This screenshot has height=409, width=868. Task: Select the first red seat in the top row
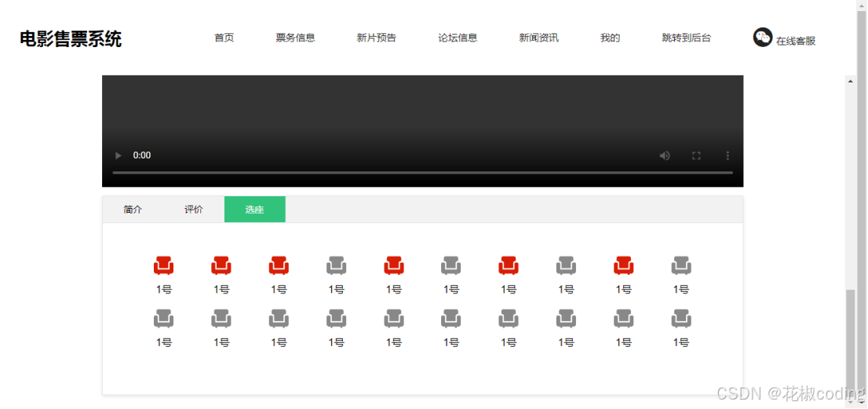[x=164, y=265]
